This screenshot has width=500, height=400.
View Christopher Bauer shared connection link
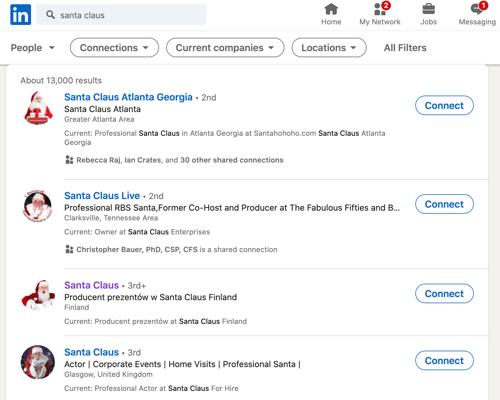point(177,250)
